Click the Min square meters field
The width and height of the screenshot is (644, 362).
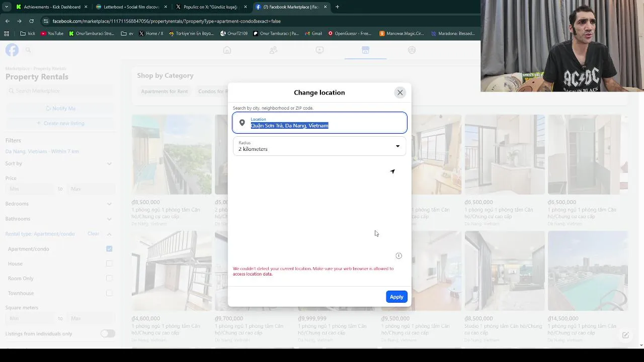coord(29,318)
